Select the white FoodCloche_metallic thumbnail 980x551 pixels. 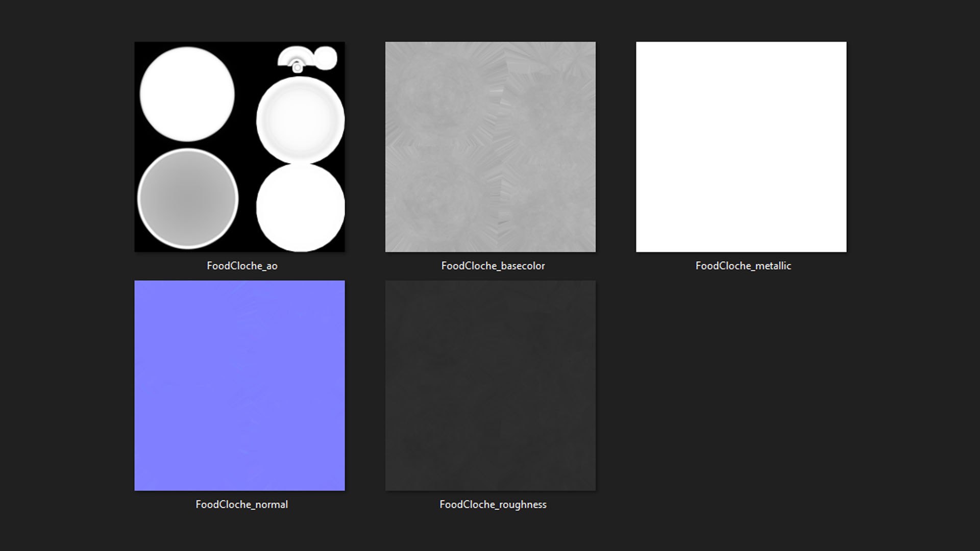click(741, 147)
